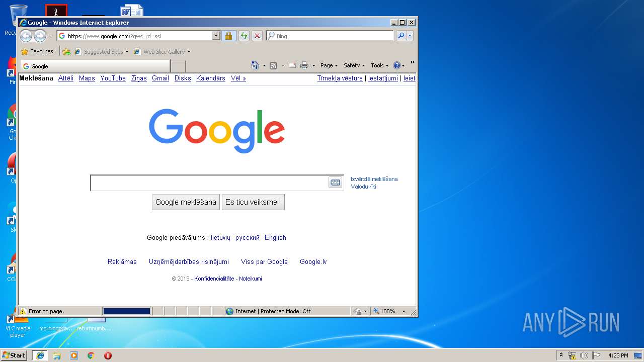
Task: Select the Google browser tab
Action: [x=95, y=66]
